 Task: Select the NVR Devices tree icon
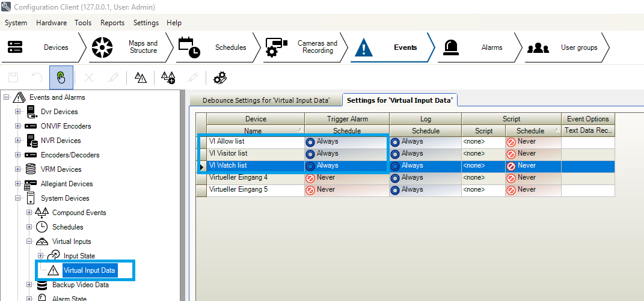pyautogui.click(x=31, y=141)
